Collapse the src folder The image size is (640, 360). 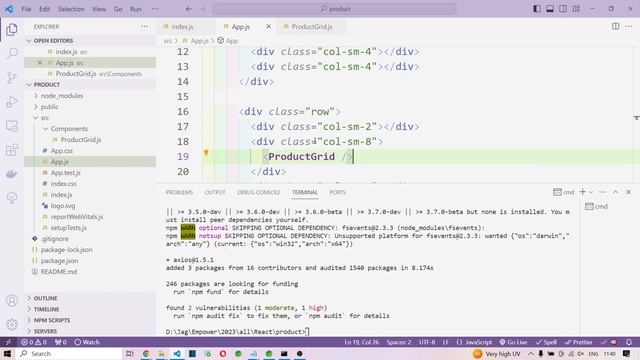(44, 118)
